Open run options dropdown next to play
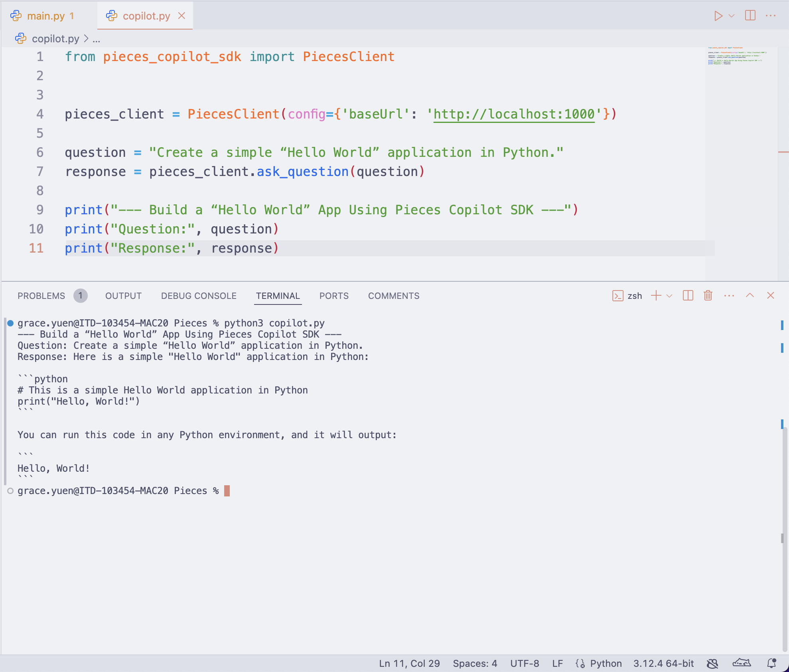Image resolution: width=789 pixels, height=672 pixels. click(x=732, y=16)
